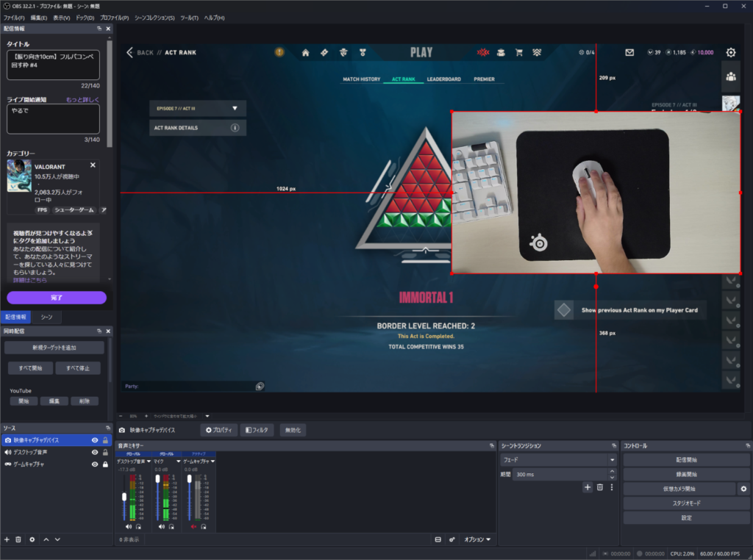The height and width of the screenshot is (560, 753).
Task: Add a new source with the plus icon
Action: tap(7, 539)
